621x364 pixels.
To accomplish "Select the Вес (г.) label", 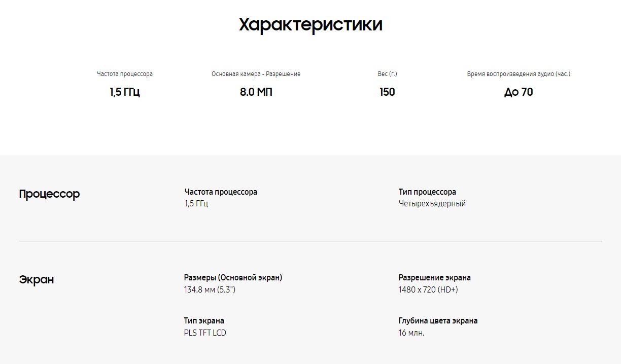I will [x=388, y=74].
